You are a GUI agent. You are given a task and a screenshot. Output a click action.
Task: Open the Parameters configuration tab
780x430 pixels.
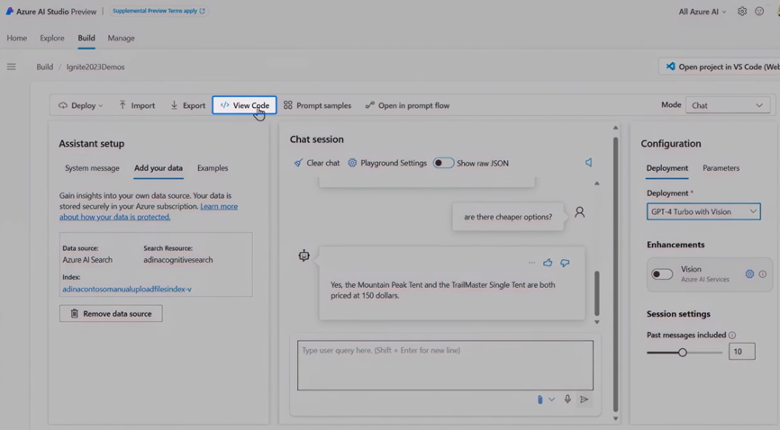pos(721,168)
